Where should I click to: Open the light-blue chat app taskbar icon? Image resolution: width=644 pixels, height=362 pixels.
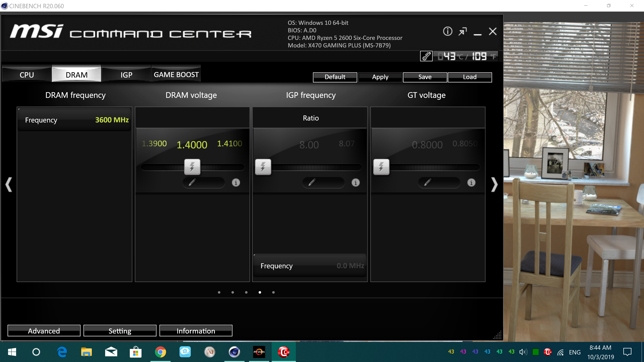pos(185,352)
